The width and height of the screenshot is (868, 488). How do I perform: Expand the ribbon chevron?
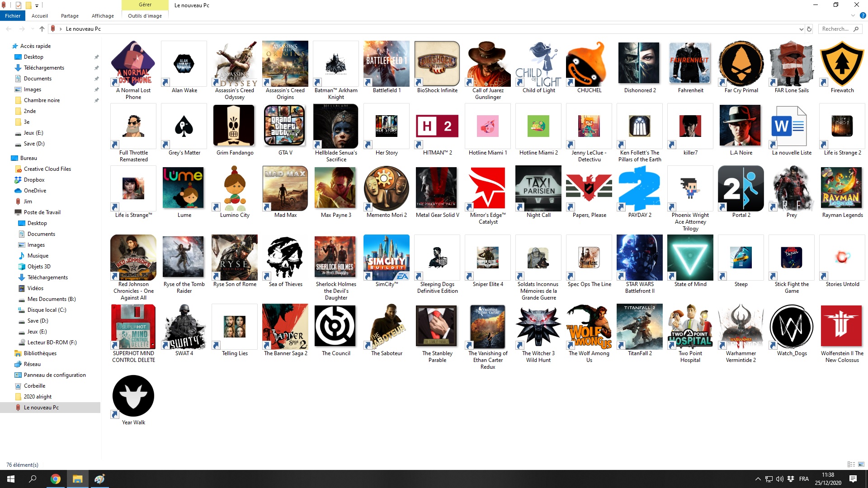pyautogui.click(x=853, y=16)
